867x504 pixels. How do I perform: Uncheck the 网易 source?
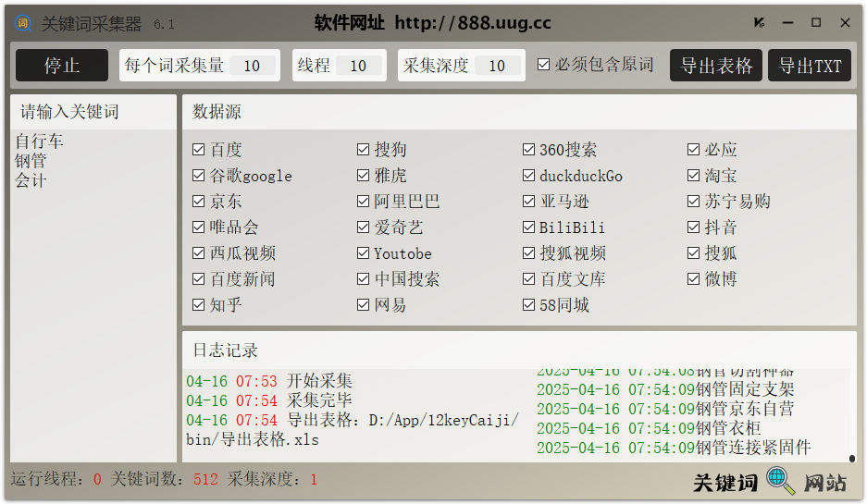click(364, 304)
